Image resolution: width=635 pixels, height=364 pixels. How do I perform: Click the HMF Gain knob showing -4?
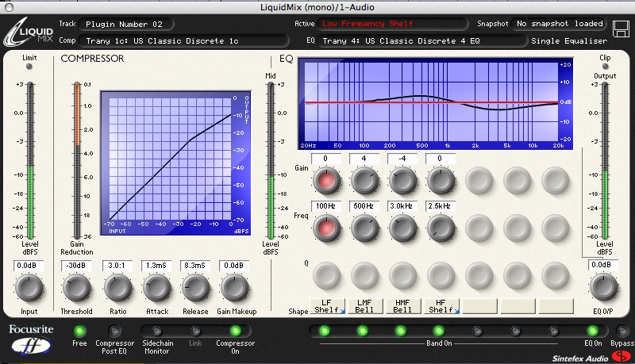tap(402, 180)
